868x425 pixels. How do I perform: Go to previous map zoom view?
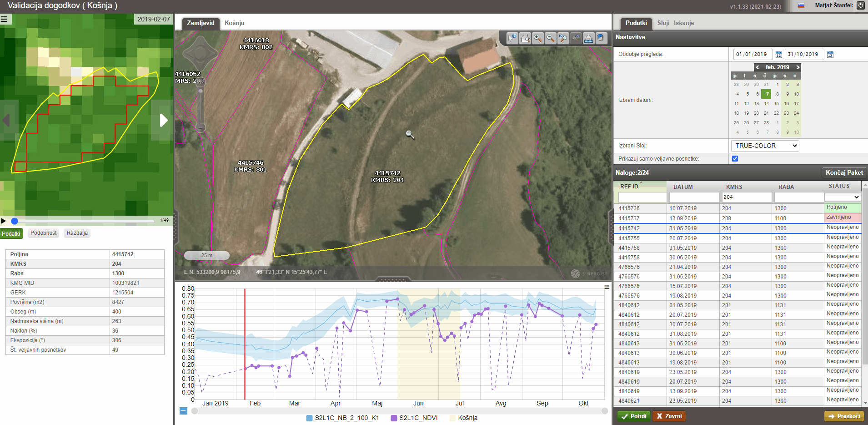pyautogui.click(x=563, y=38)
